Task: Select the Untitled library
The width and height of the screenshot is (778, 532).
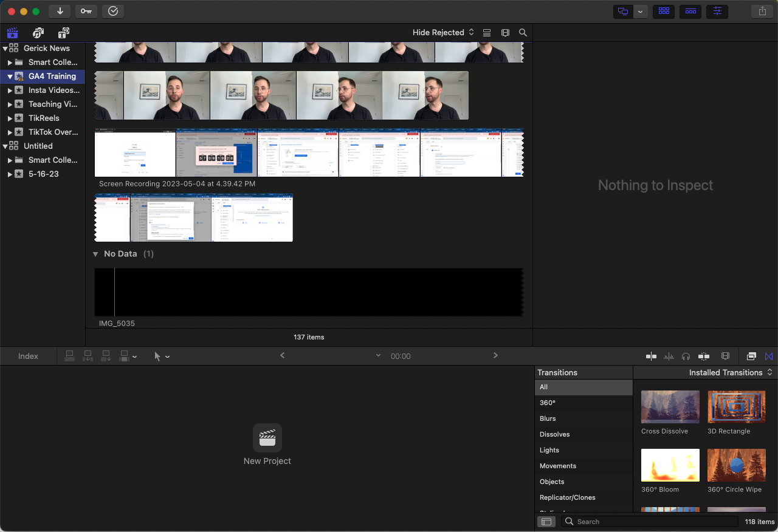Action: pos(38,146)
